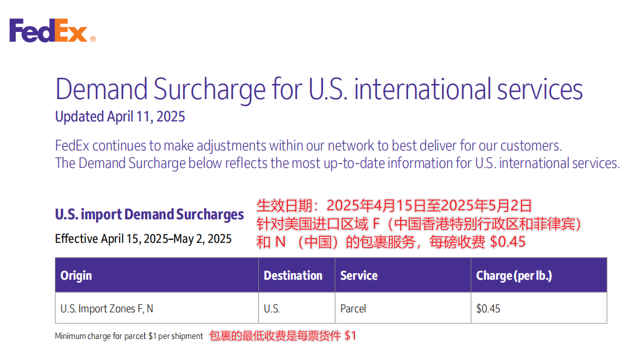The width and height of the screenshot is (644, 351).
Task: Click the Effective April 15, 2025–May 2, 2025 text
Action: [x=143, y=239]
